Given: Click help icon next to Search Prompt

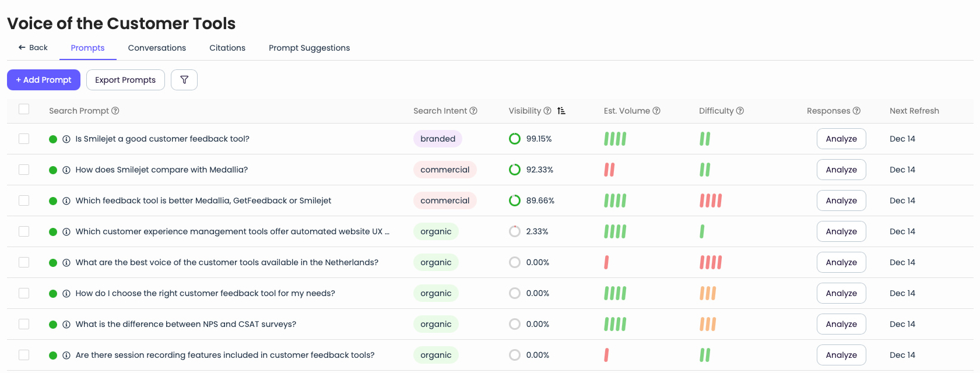Looking at the screenshot, I should point(115,111).
